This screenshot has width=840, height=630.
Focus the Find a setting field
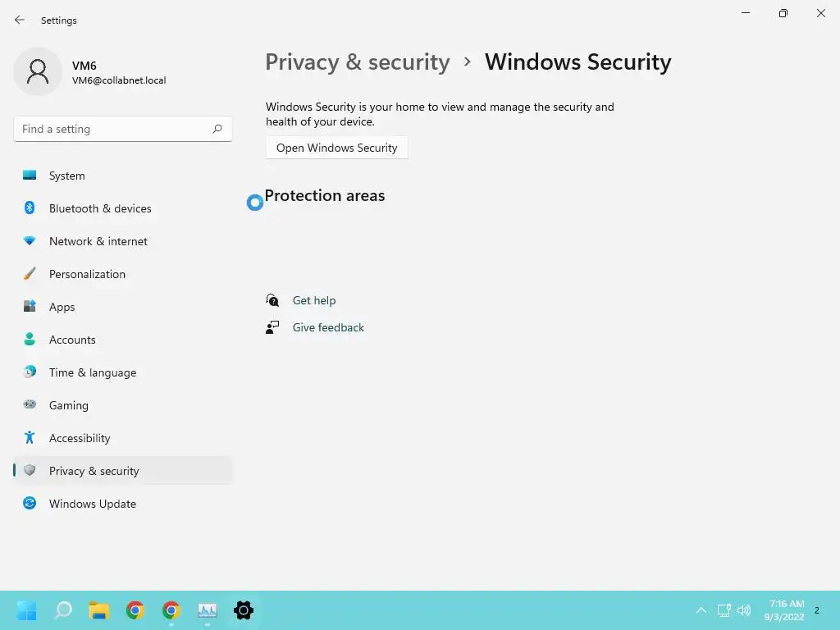(123, 129)
